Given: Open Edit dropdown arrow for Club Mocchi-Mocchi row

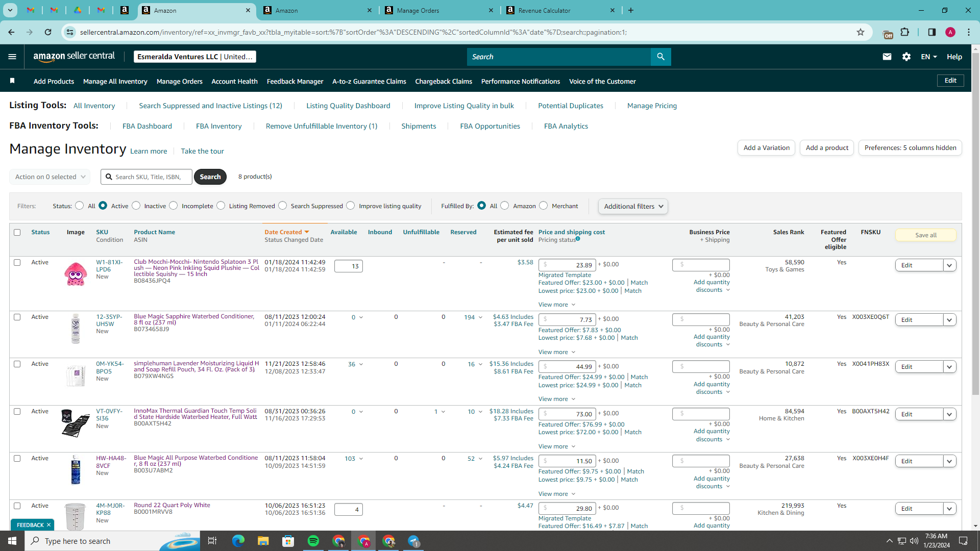Looking at the screenshot, I should click(x=949, y=265).
